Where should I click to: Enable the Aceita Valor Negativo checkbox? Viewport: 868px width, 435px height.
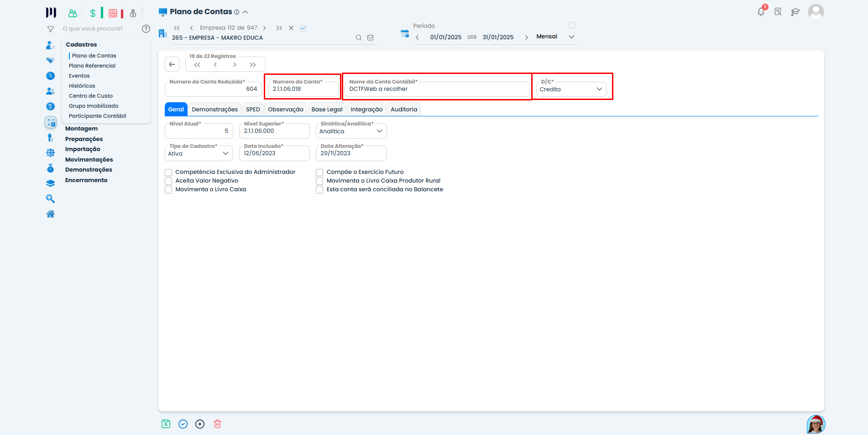pos(168,181)
